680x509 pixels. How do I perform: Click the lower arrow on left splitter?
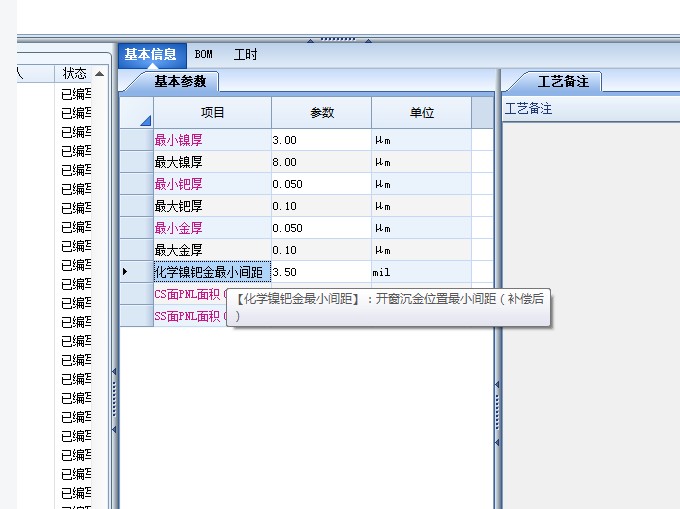tap(114, 429)
